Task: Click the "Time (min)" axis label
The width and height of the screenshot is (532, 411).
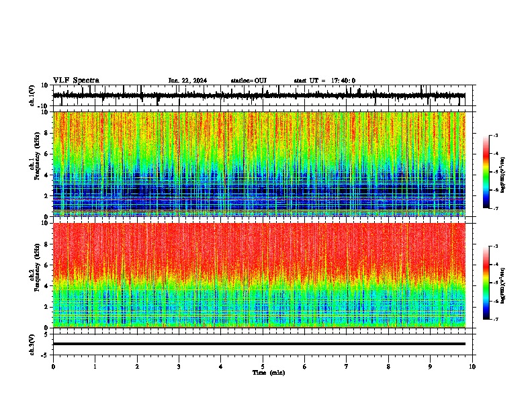Action: click(x=269, y=373)
